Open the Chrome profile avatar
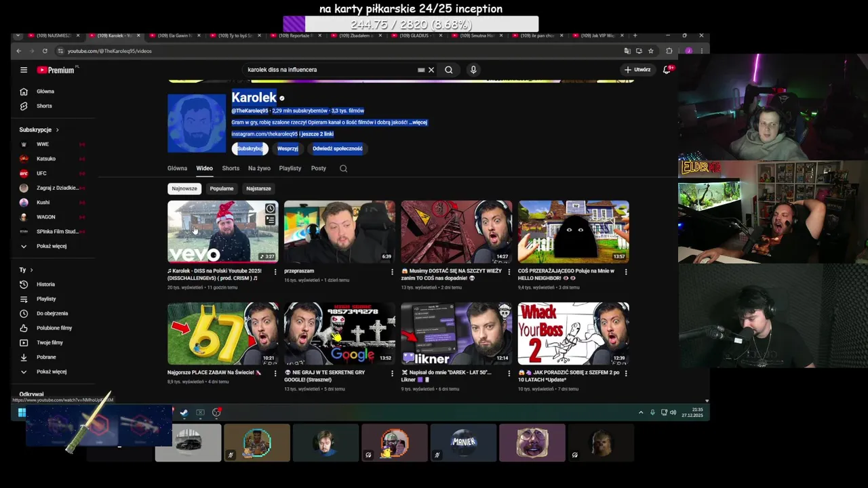 [x=688, y=51]
